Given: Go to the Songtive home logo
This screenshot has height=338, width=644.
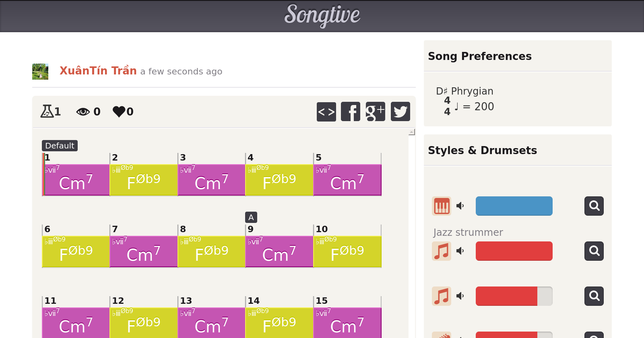Looking at the screenshot, I should (x=322, y=15).
